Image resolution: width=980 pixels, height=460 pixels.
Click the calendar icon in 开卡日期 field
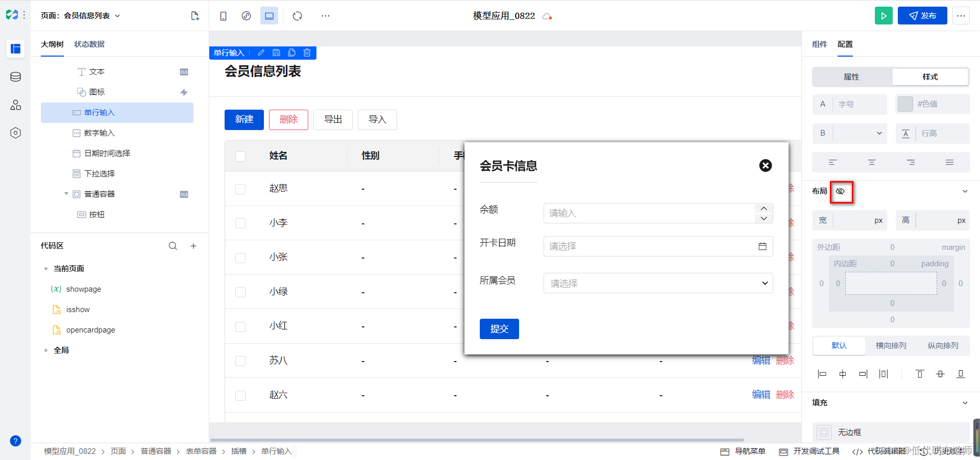coord(763,246)
